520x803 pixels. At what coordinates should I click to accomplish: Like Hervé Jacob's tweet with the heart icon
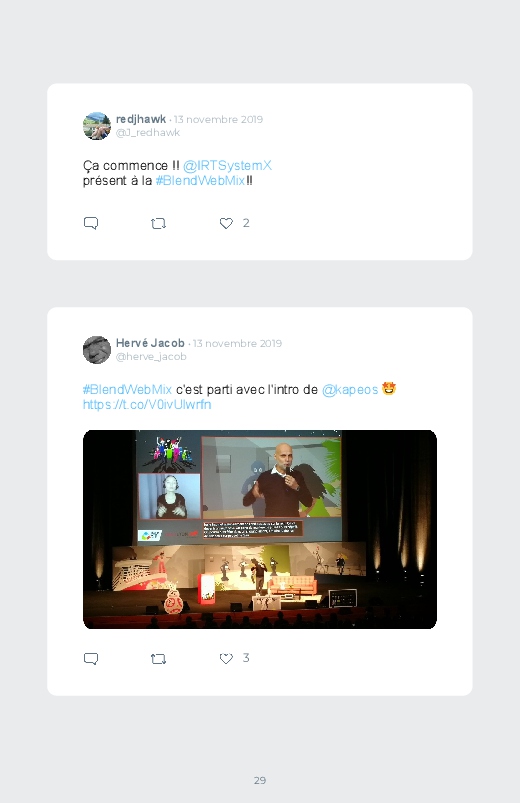(226, 659)
